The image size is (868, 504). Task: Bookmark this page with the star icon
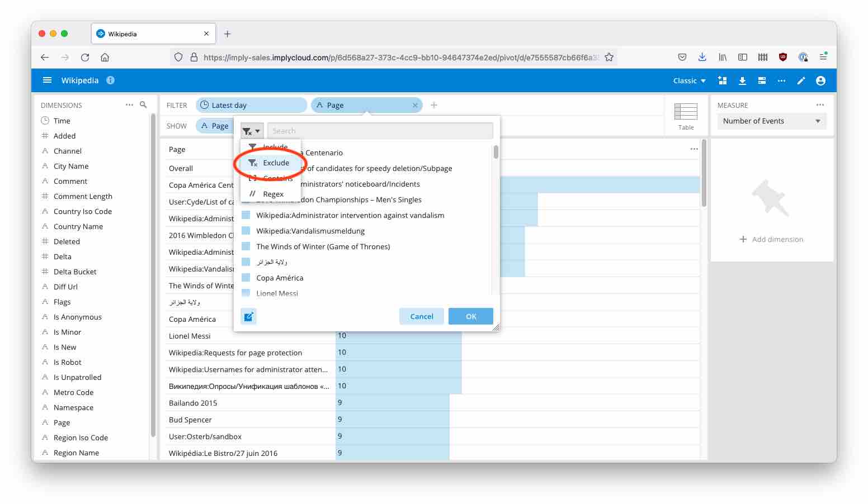(609, 57)
